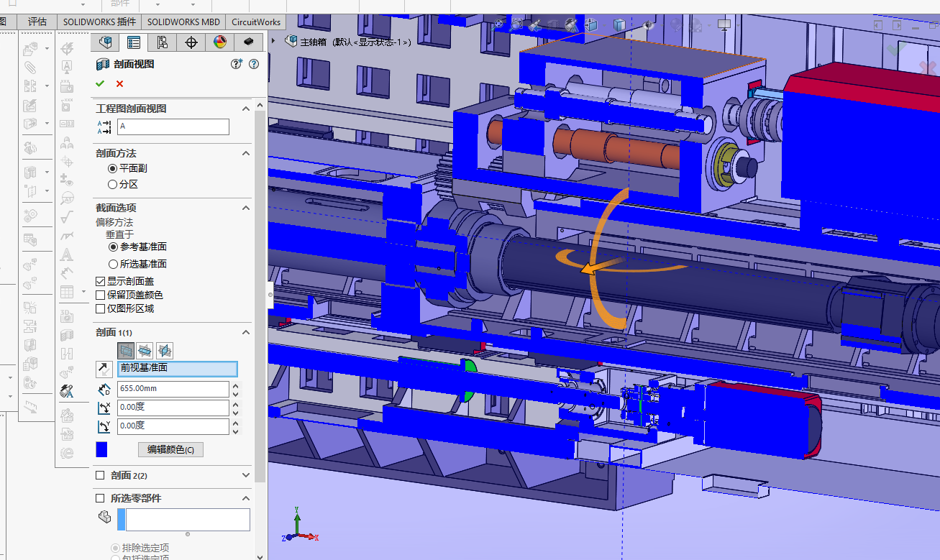Image resolution: width=940 pixels, height=560 pixels.
Task: Enable 所选零部件 checkbox
Action: (x=100, y=498)
